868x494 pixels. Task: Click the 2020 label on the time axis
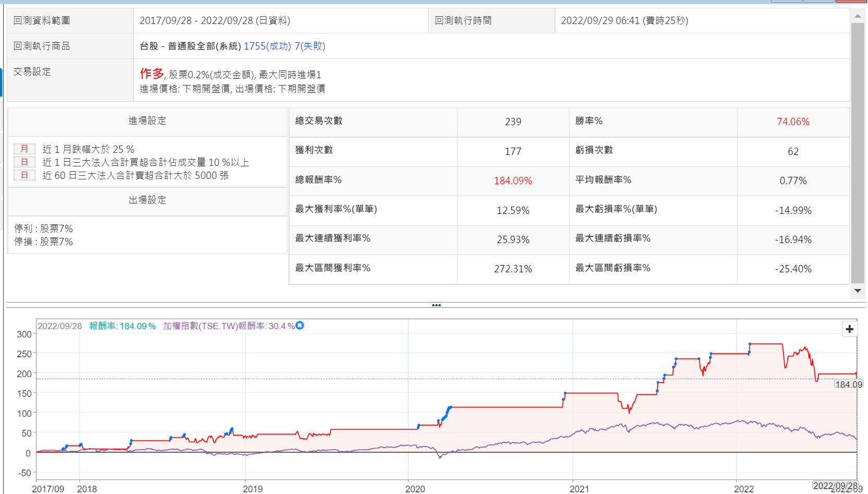pyautogui.click(x=415, y=489)
